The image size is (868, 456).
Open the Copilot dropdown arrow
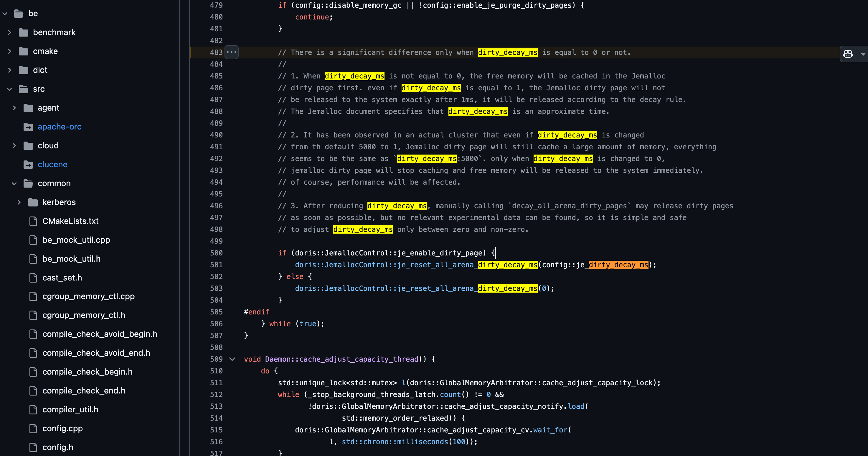(863, 54)
